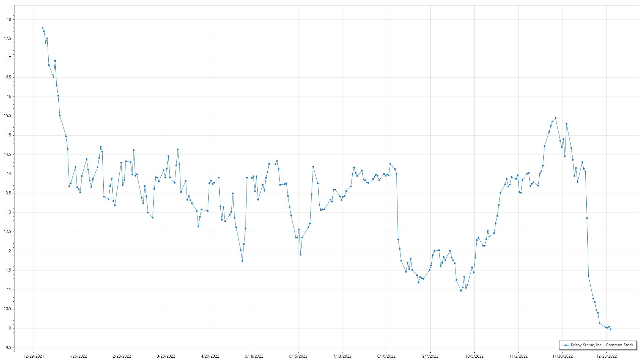Click the November peak point near 15.45
Viewport: 644px width, 362px height.
[x=555, y=118]
